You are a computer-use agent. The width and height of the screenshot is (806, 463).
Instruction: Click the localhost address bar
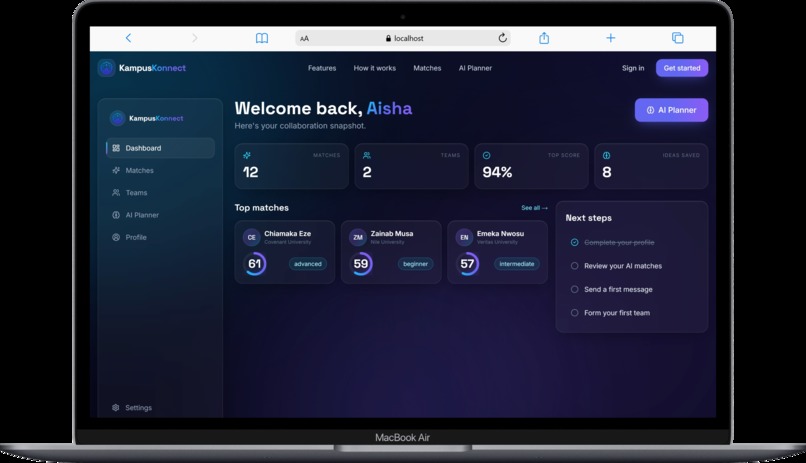403,38
